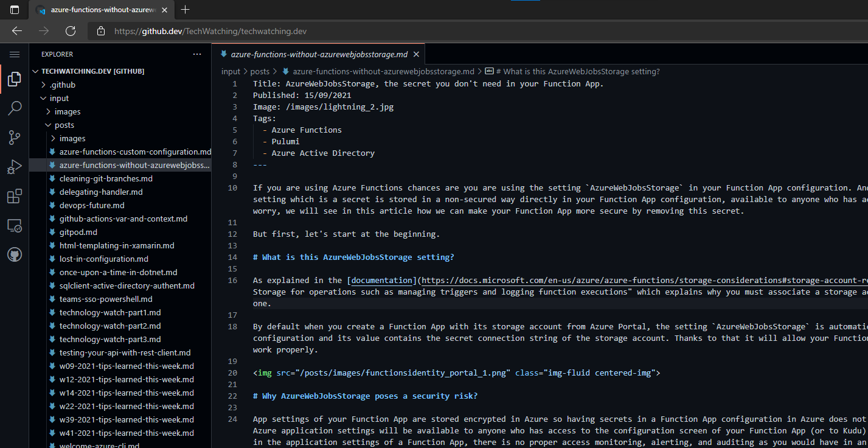Open the Views and More Actions menu
The image size is (868, 448).
click(x=196, y=54)
